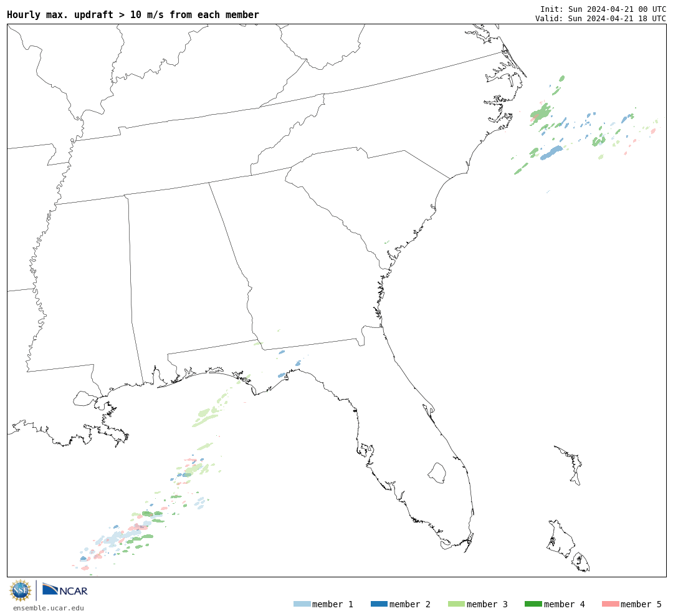The width and height of the screenshot is (673, 616).
Task: Click the member 5 pink swatch
Action: pos(610,604)
